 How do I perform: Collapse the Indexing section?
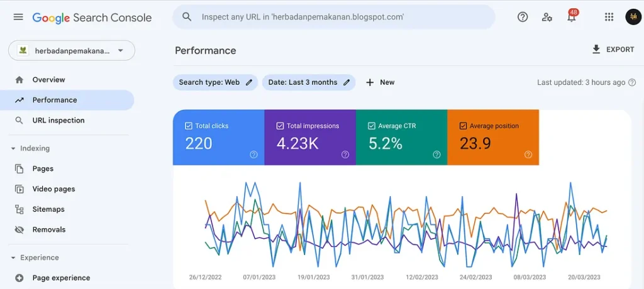[13, 149]
